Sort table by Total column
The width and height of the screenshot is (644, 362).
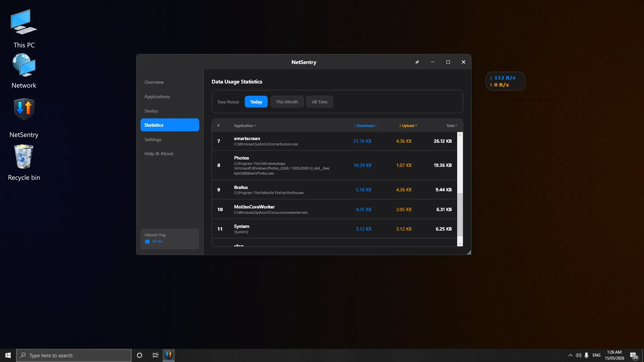[452, 126]
